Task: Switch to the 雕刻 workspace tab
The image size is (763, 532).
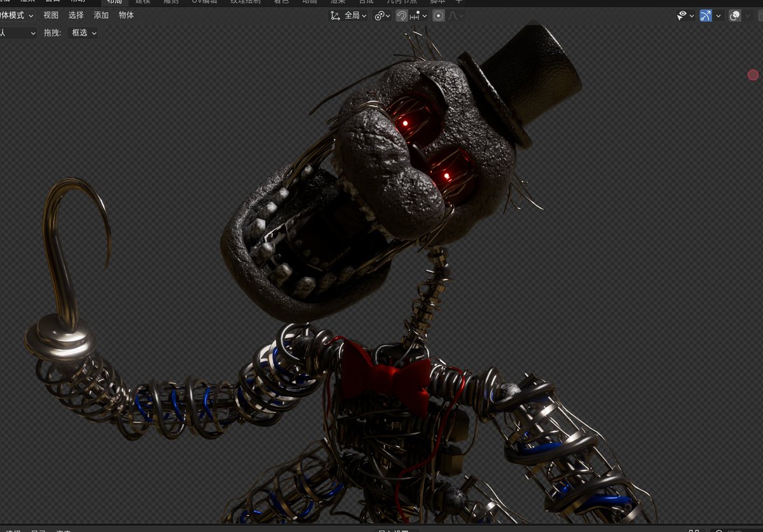Action: (x=172, y=2)
